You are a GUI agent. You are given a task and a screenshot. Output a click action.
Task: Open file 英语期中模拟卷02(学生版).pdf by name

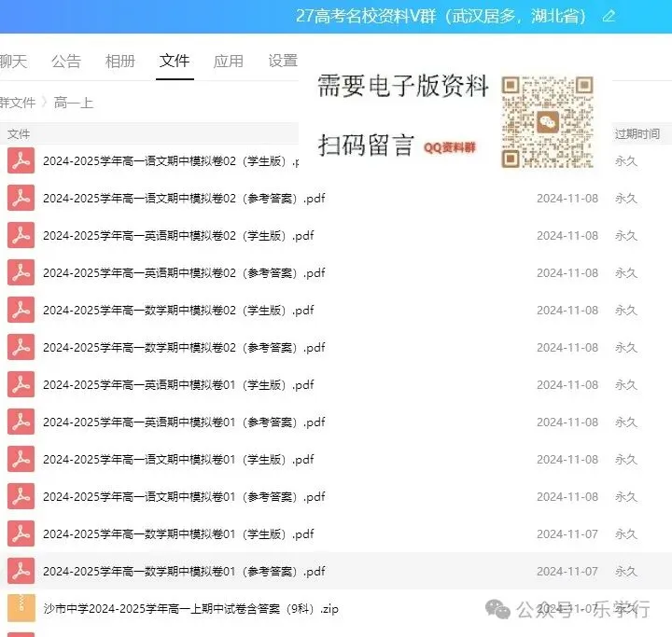[x=178, y=236]
